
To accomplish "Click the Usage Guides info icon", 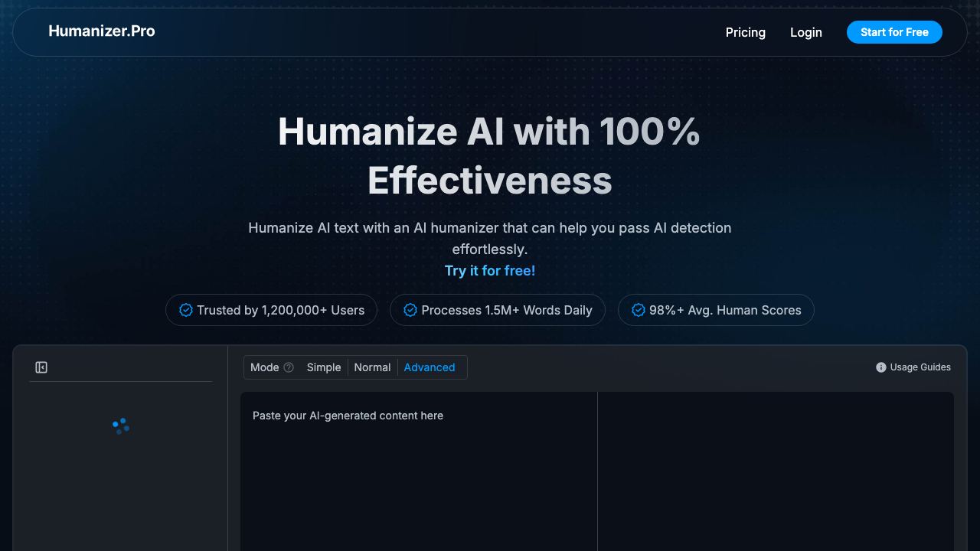I will (x=881, y=367).
